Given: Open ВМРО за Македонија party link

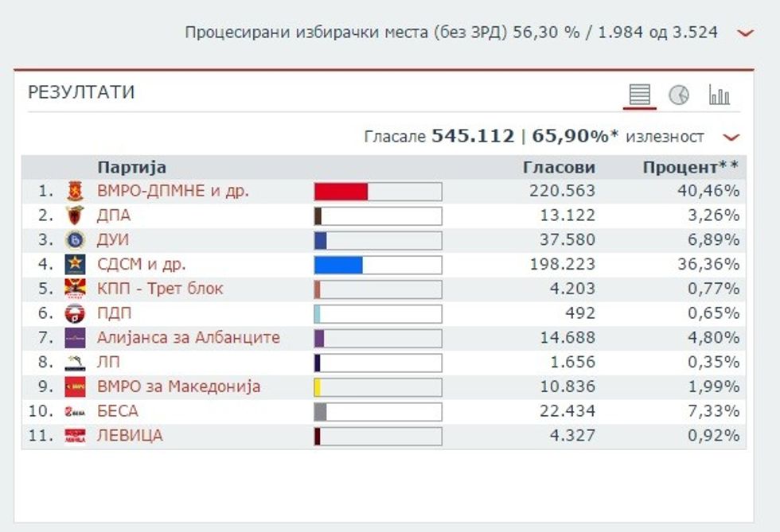Looking at the screenshot, I should pos(178,387).
